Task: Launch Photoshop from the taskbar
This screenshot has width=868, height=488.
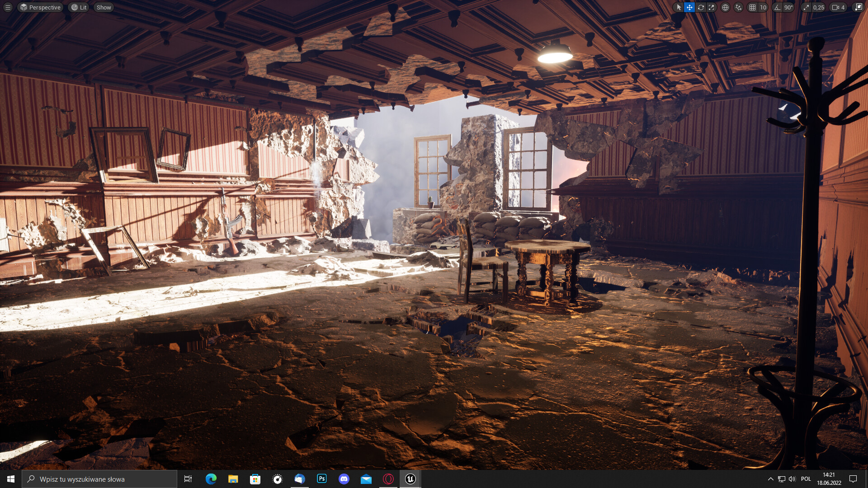Action: click(321, 479)
